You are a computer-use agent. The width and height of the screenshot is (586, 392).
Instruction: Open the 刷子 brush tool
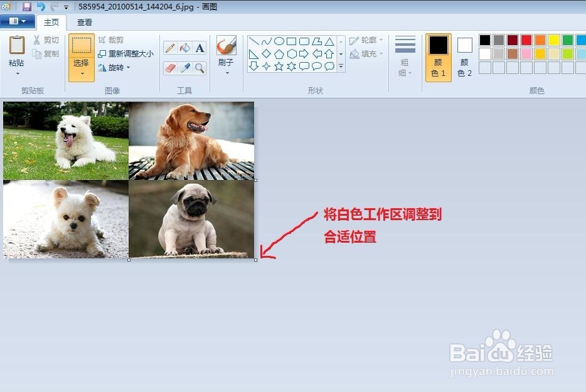[x=225, y=45]
